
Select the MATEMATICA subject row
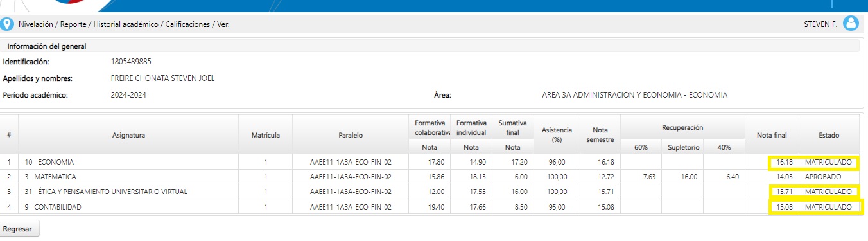click(x=430, y=176)
